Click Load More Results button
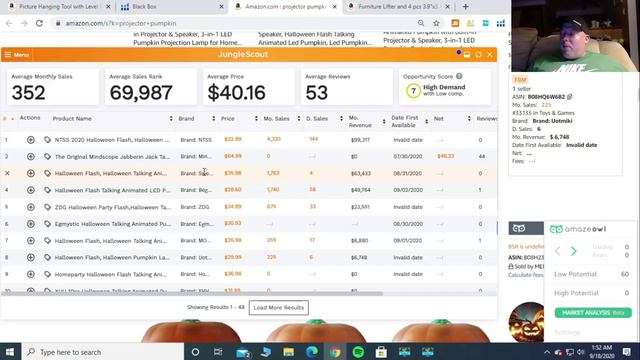Viewport: 640px width, 360px height. 279,308
